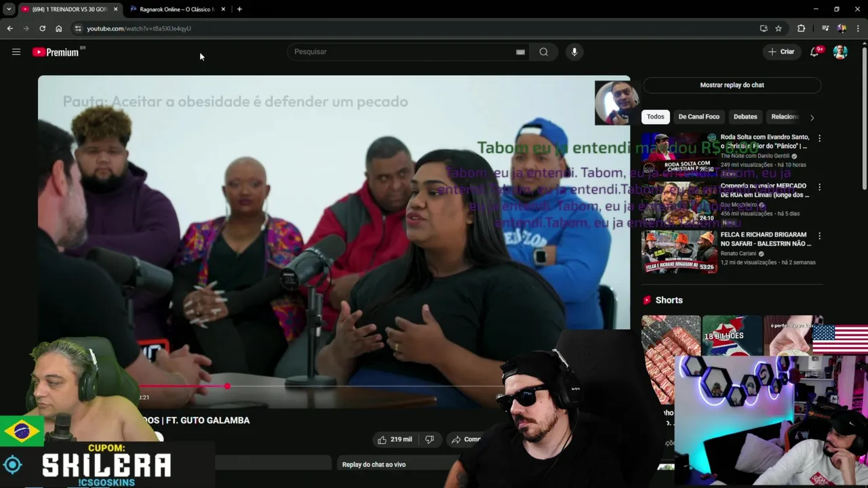Open the media control toolbar icon
This screenshot has height=488, width=868.
pyautogui.click(x=825, y=28)
